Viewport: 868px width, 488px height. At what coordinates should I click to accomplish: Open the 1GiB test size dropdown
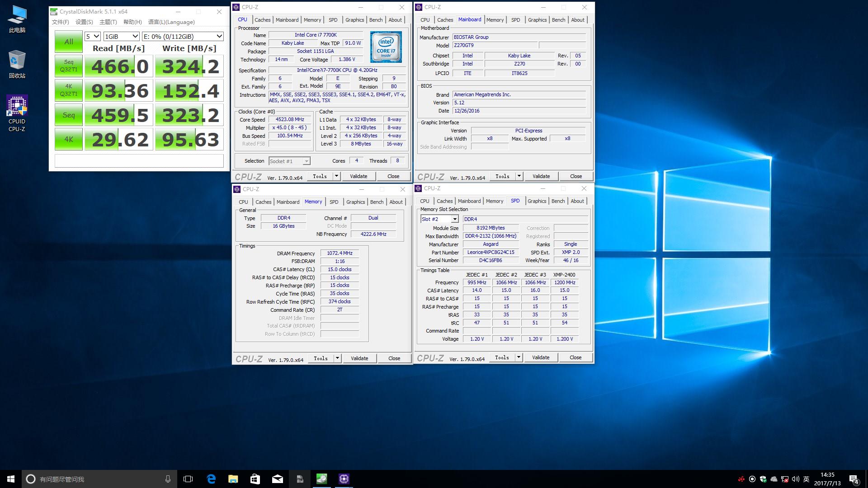tap(121, 37)
